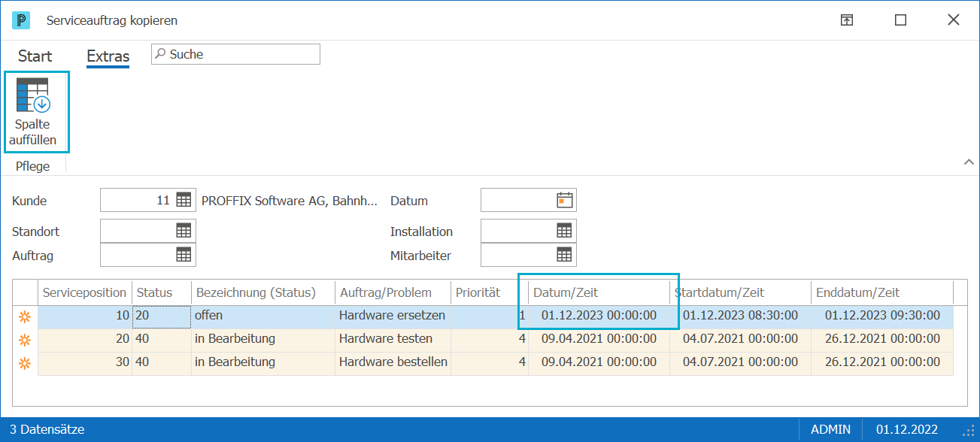Click the ADMIN user in status bar
Viewport: 980px width, 442px height.
coord(830,430)
